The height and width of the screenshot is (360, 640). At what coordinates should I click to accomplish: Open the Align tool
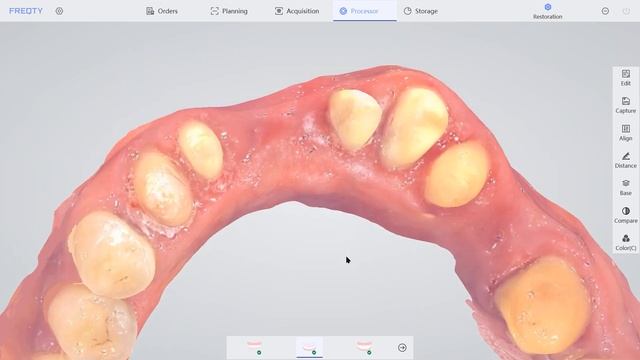626,133
